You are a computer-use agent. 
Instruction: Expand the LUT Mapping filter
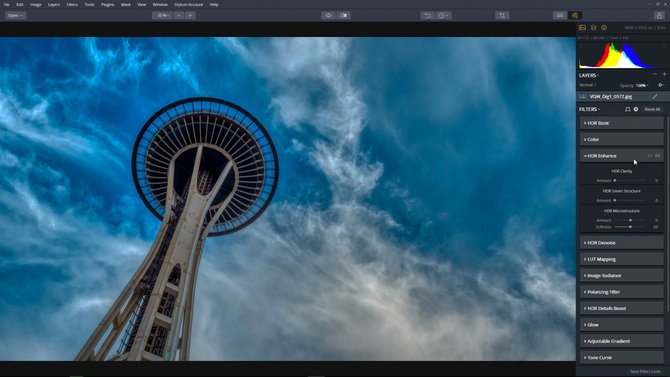[622, 259]
